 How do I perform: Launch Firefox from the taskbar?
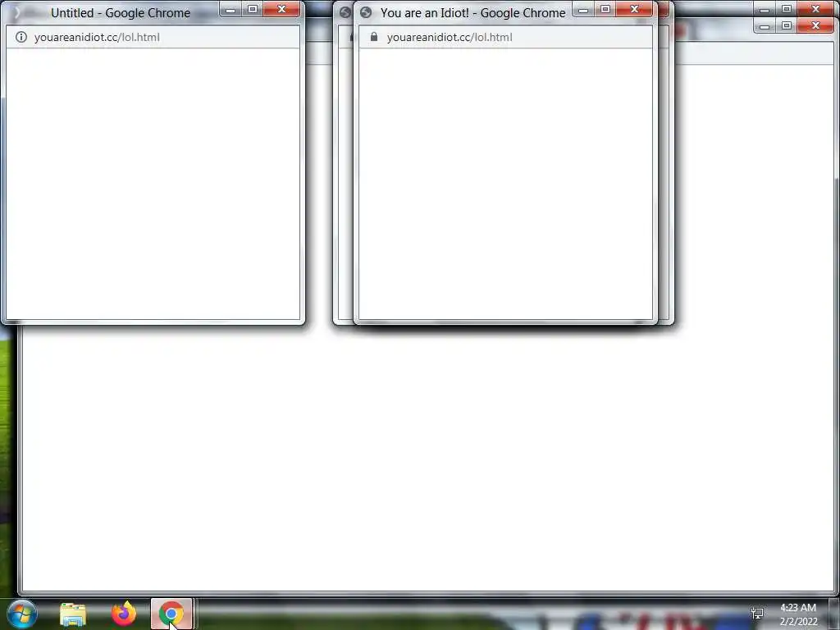click(124, 614)
